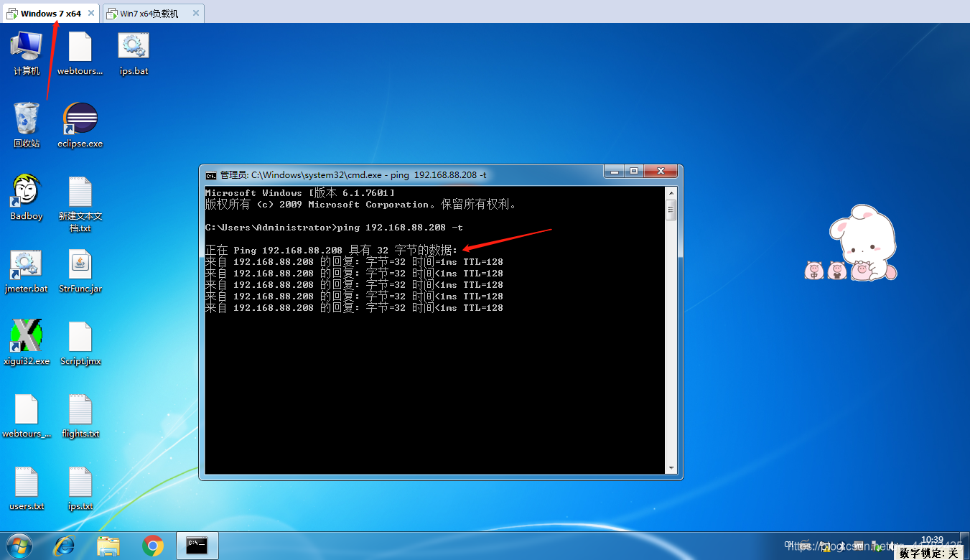The image size is (970, 560).
Task: Select the xigui32.exe desktop shortcut
Action: (27, 343)
